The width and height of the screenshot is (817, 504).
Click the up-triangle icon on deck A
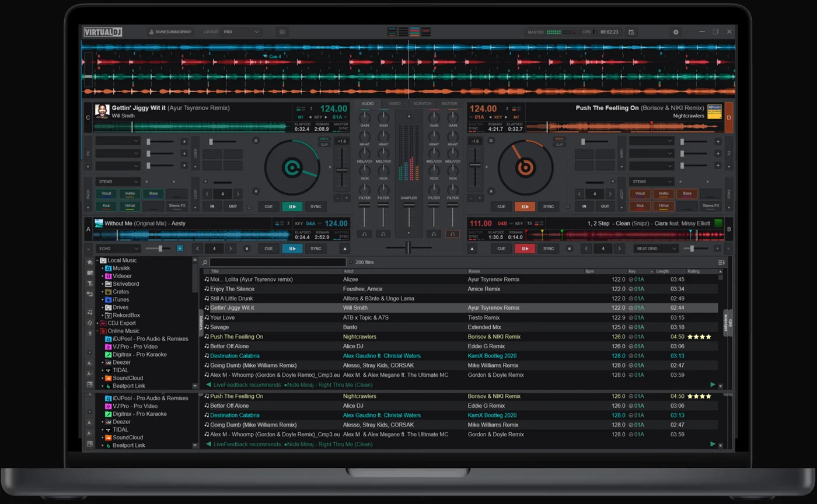(x=344, y=249)
